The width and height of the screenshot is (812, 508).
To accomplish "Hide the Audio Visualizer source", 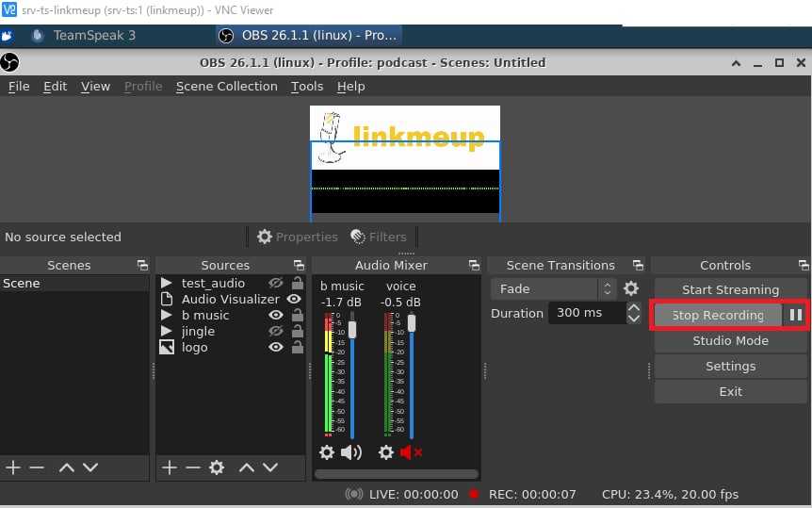I will click(293, 299).
